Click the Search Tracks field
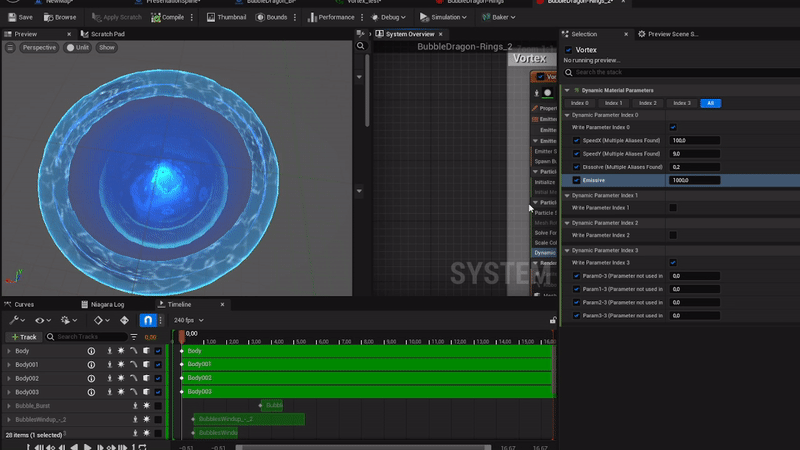 click(x=87, y=337)
